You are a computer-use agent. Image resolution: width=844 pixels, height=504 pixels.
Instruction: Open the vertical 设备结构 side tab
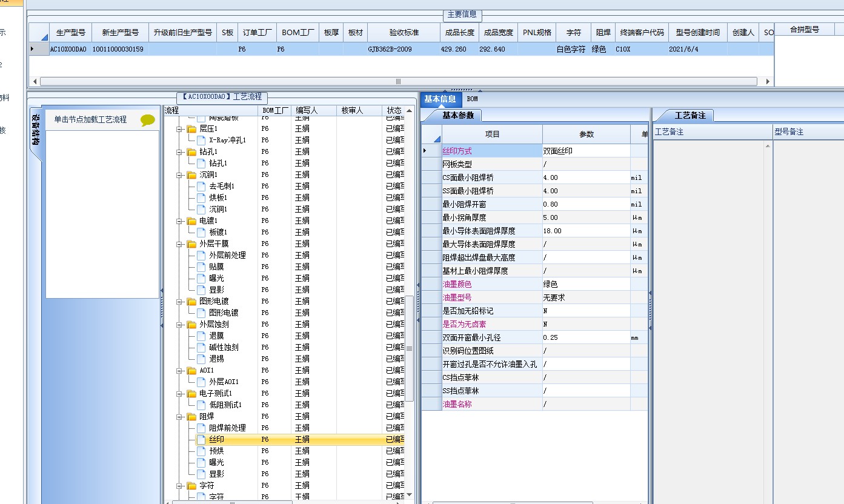[x=36, y=130]
